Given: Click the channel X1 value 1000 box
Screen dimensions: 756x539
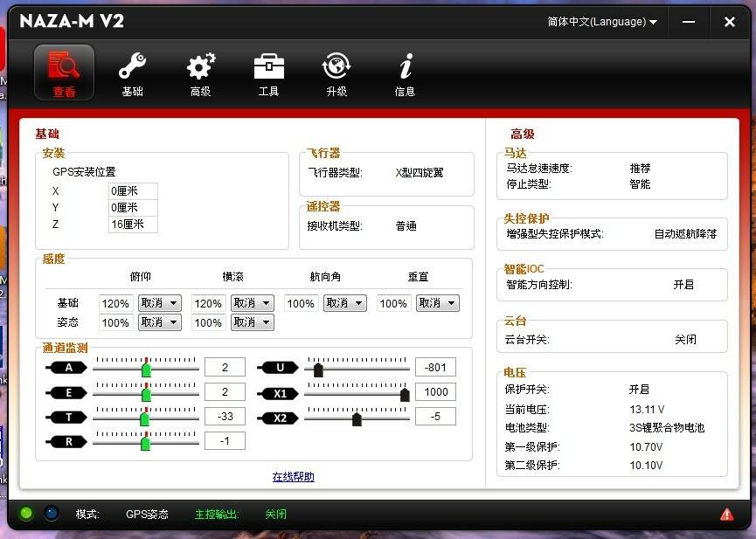Looking at the screenshot, I should (x=435, y=392).
